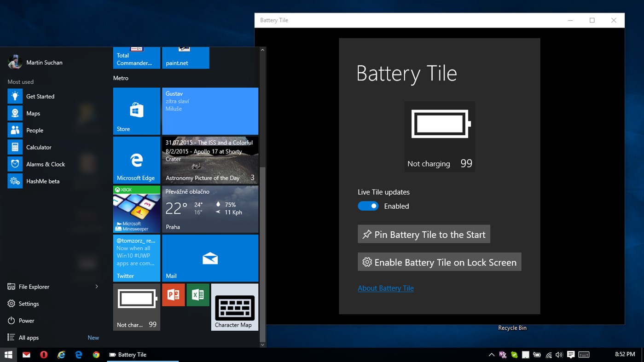This screenshot has width=644, height=362.
Task: Launch Microsoft Edge from the Start menu tiles
Action: click(136, 160)
